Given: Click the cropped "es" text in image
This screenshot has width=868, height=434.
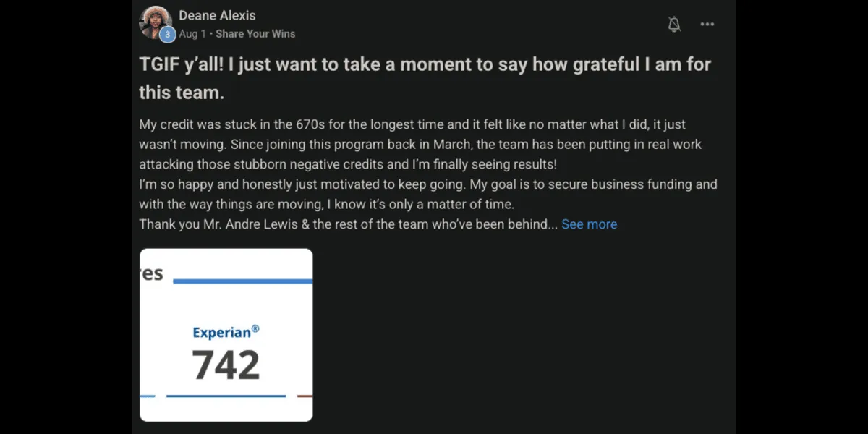Looking at the screenshot, I should (x=152, y=273).
